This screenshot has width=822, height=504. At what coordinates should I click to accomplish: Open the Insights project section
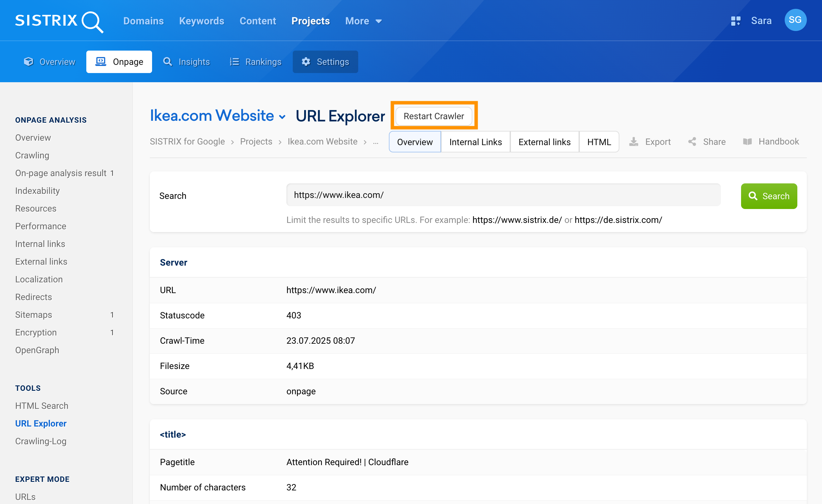coord(186,62)
